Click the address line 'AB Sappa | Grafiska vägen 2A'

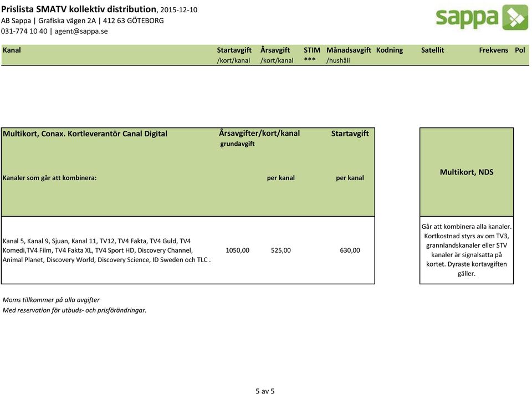pyautogui.click(x=49, y=21)
